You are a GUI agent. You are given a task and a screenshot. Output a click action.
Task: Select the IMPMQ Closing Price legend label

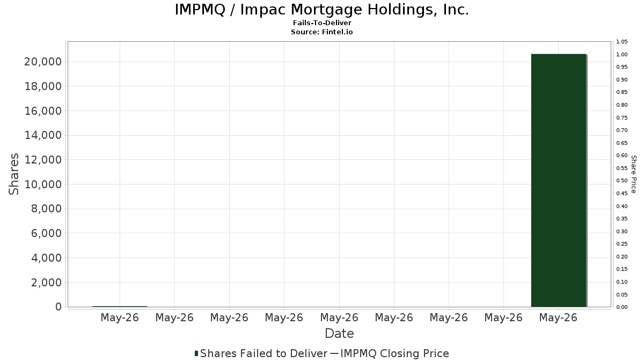(x=394, y=353)
